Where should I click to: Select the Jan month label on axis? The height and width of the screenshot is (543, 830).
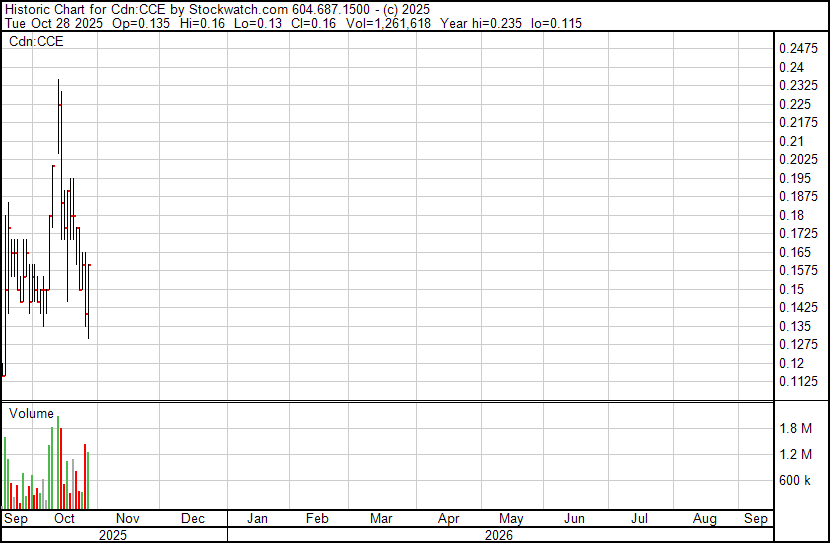(x=257, y=518)
